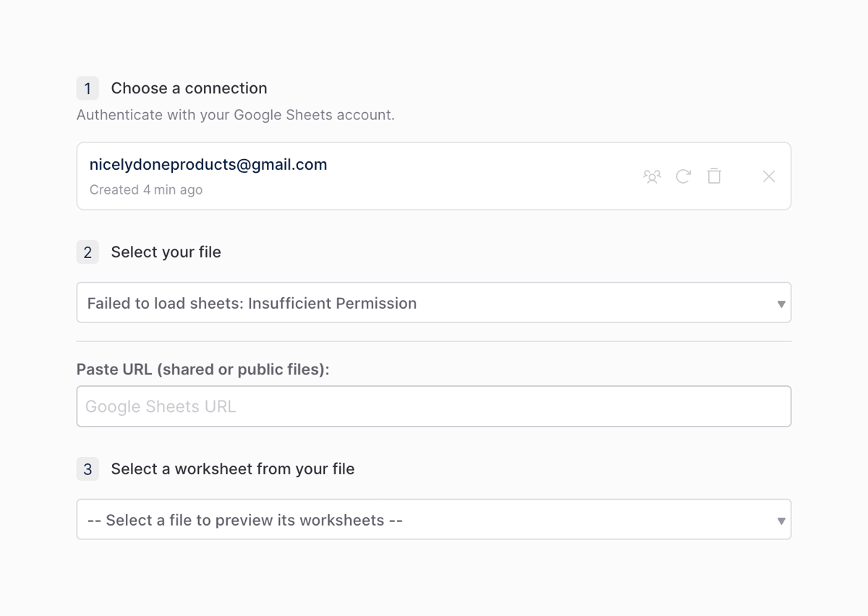Click the "Paste URL (shared or public files)" label
Screen dimensions: 868x616
point(203,369)
